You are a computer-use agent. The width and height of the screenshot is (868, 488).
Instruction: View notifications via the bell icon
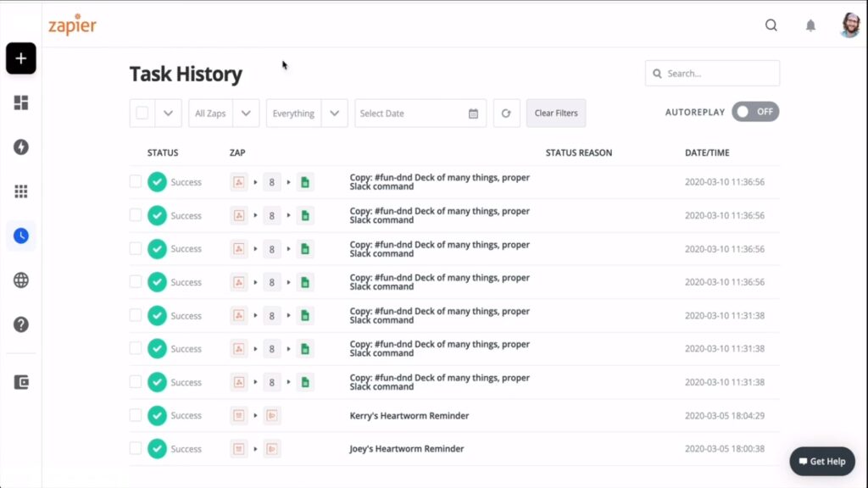click(x=810, y=25)
